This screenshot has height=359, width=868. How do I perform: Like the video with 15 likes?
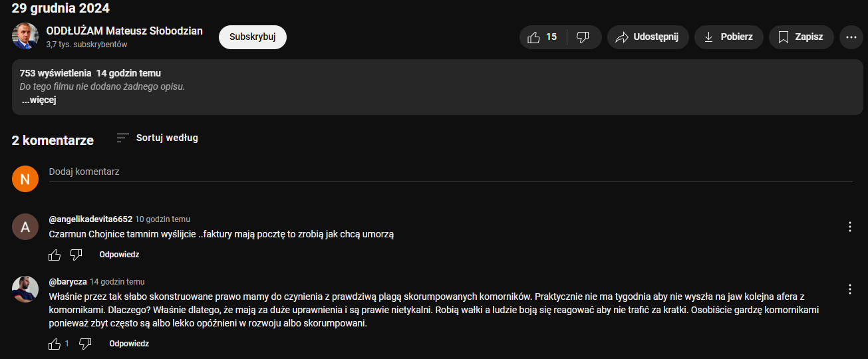(542, 37)
